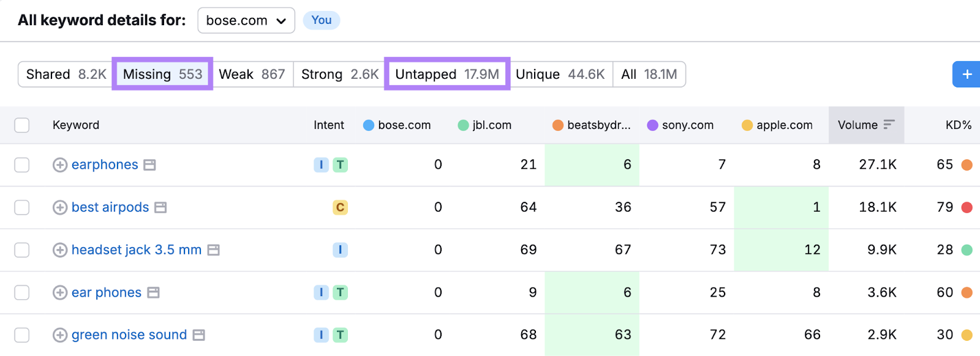Click the blue plus button at right
The image size is (980, 356).
coord(967,75)
